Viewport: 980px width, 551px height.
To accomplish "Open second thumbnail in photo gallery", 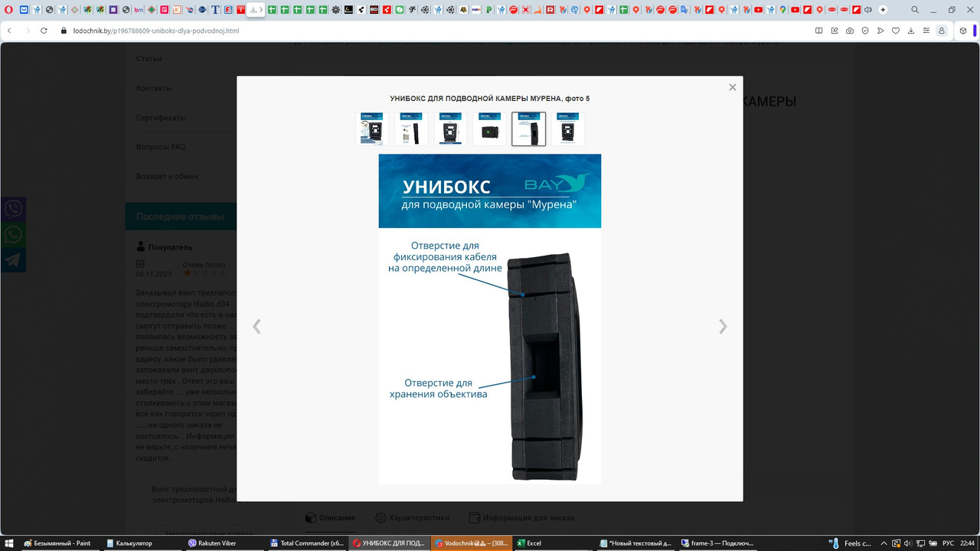I will point(411,129).
